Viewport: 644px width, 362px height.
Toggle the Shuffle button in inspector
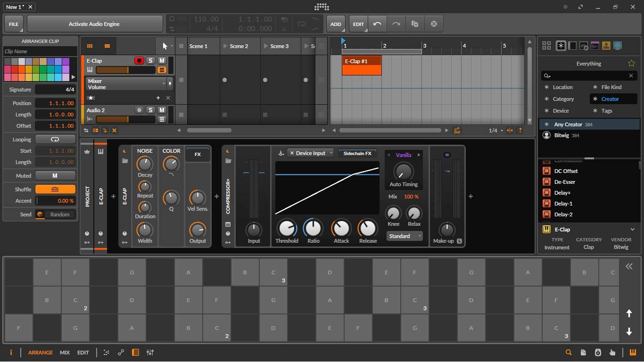55,189
